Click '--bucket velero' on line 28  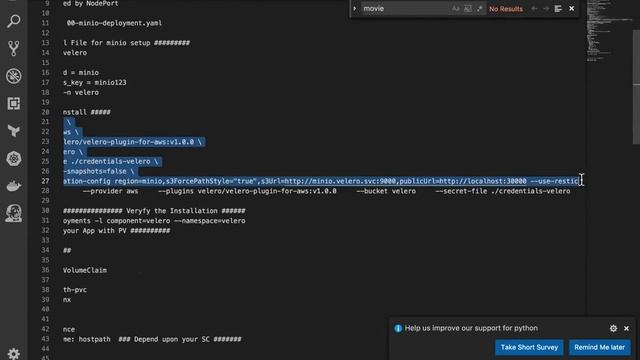(x=386, y=191)
